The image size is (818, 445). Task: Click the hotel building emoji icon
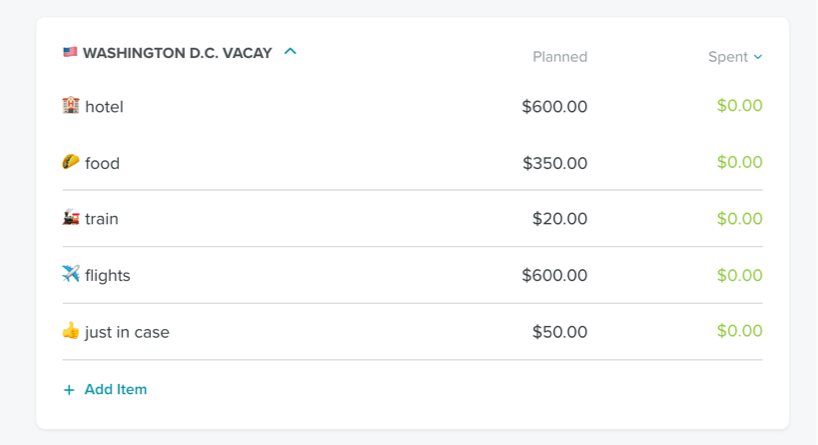coord(70,105)
